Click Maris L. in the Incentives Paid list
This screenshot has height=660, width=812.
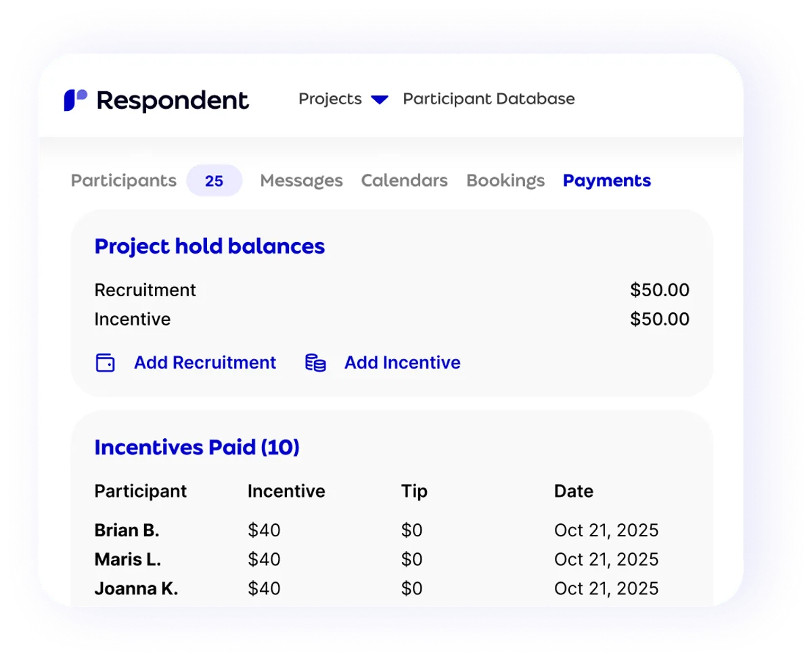pyautogui.click(x=127, y=559)
